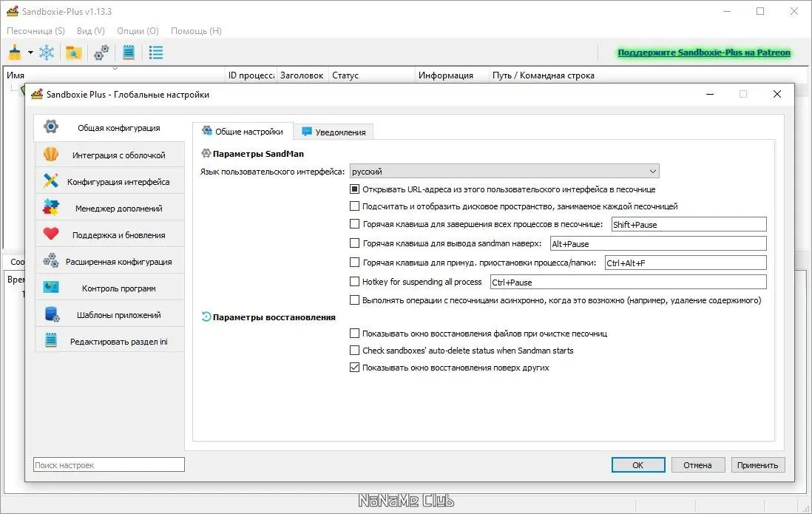Click the Отмена button
812x514 pixels.
click(697, 464)
